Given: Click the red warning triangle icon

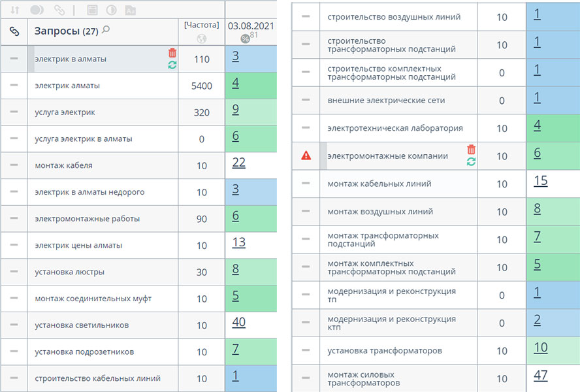Looking at the screenshot, I should point(306,155).
